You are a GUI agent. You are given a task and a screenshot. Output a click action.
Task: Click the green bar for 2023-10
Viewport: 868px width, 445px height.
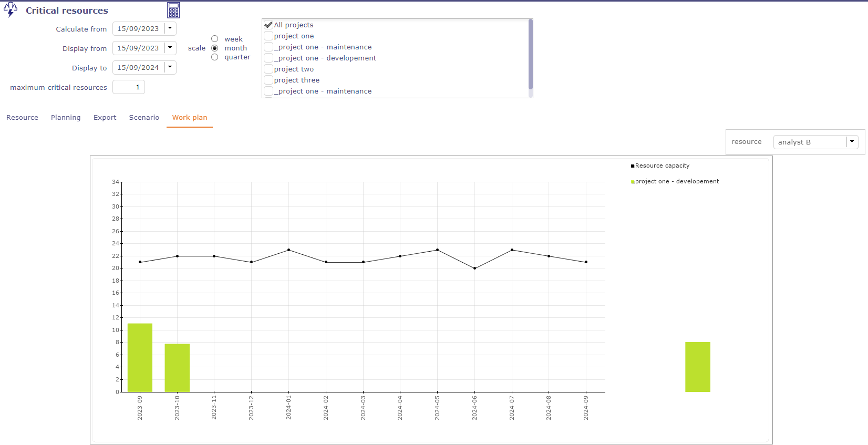[177, 368]
